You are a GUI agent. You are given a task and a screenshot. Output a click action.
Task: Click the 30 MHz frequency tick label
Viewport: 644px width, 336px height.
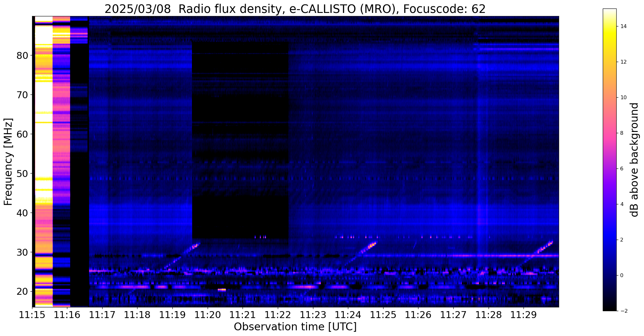tap(22, 252)
